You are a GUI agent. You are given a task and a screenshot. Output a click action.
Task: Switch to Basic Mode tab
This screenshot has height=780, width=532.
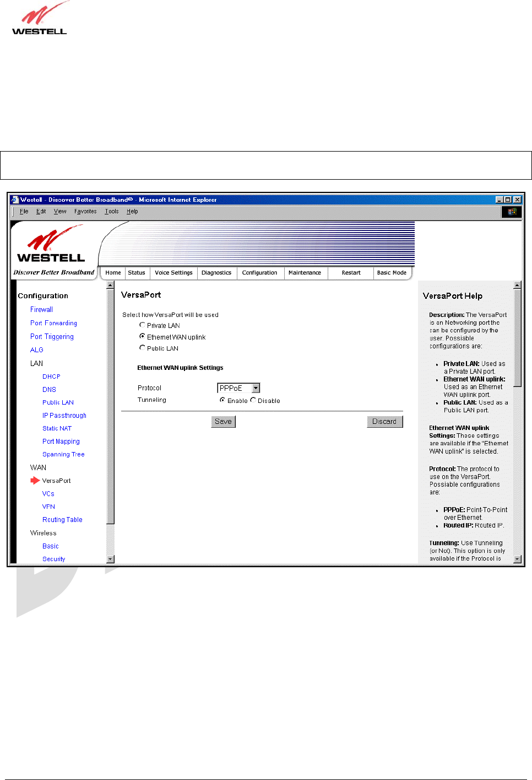point(392,273)
